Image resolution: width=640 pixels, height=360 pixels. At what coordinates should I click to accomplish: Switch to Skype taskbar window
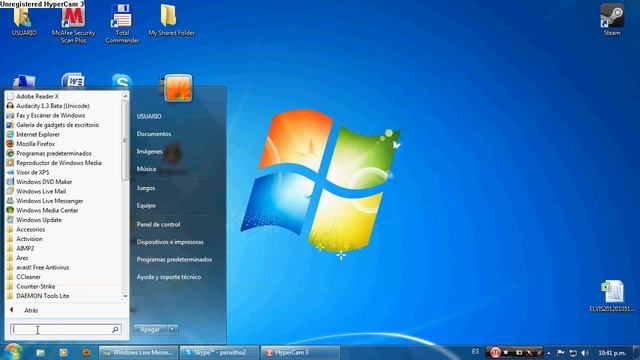[219, 352]
